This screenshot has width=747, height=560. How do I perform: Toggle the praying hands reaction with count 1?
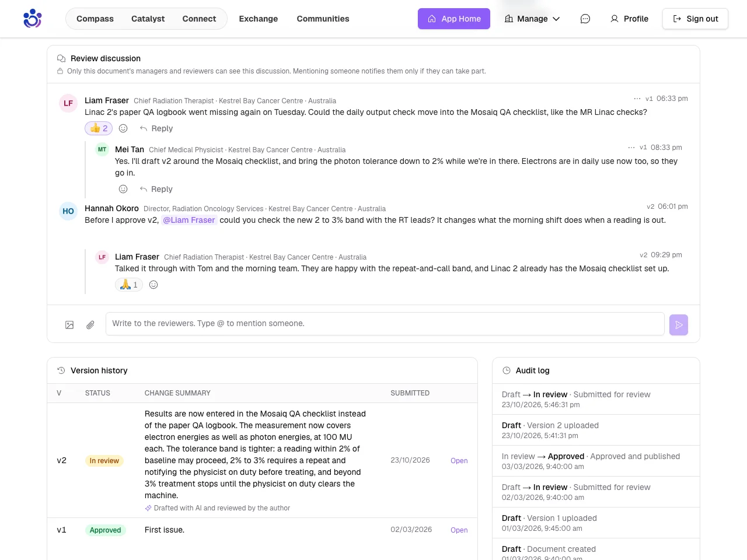coord(129,285)
